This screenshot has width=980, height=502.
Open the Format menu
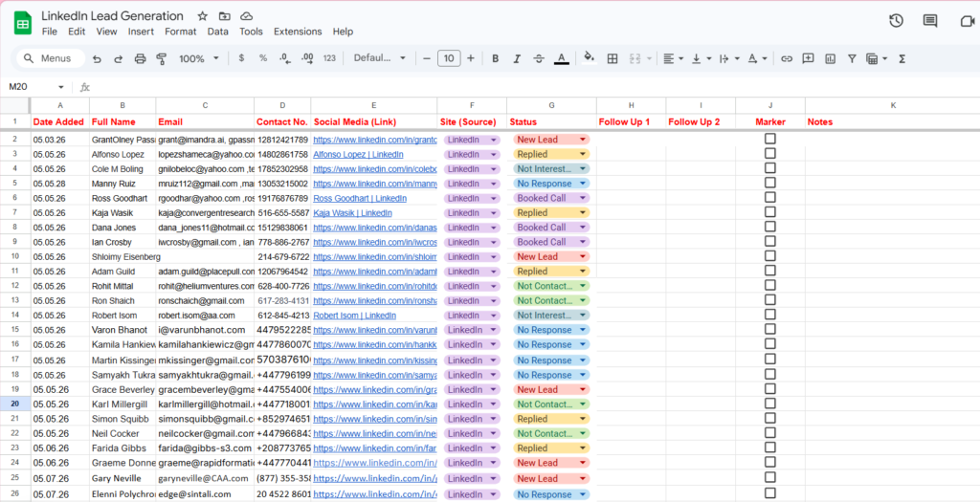click(x=181, y=32)
